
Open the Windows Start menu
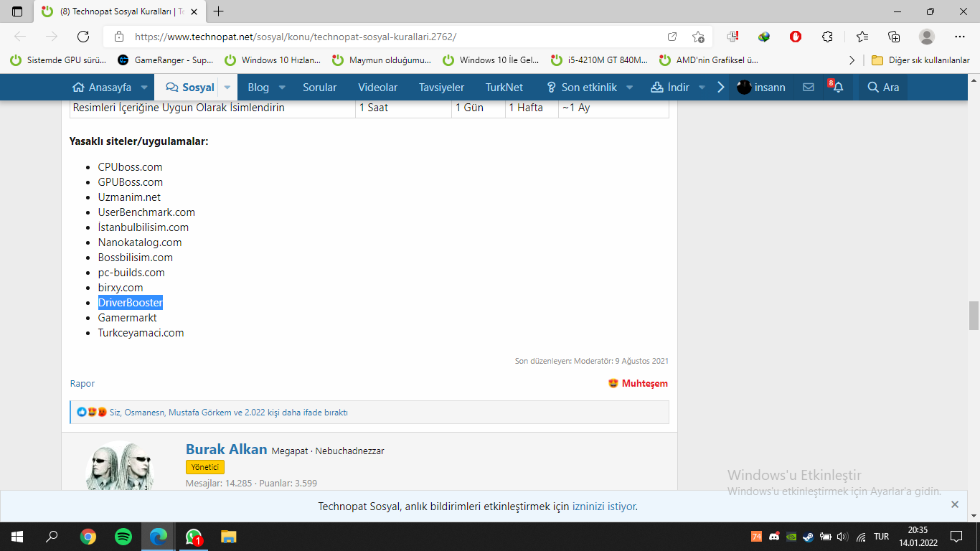point(17,537)
